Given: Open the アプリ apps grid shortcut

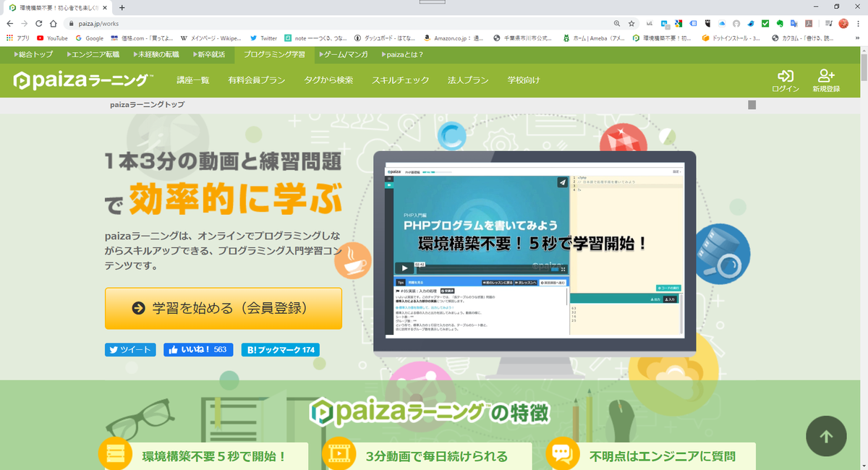Looking at the screenshot, I should [x=18, y=38].
